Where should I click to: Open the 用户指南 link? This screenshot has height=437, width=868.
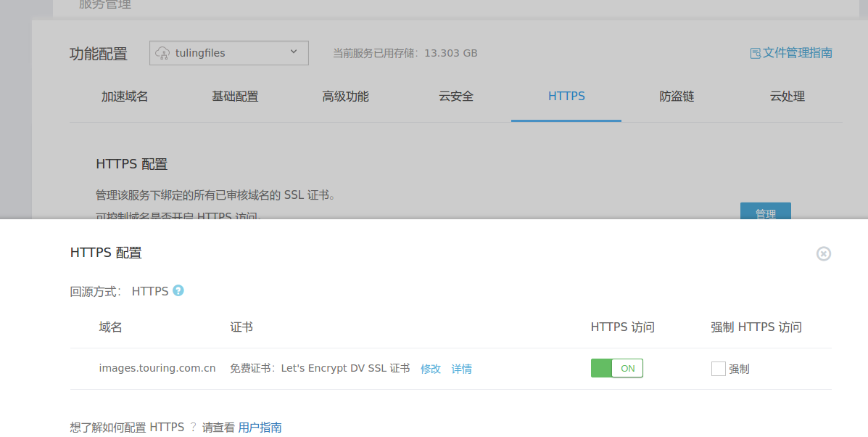tap(260, 427)
